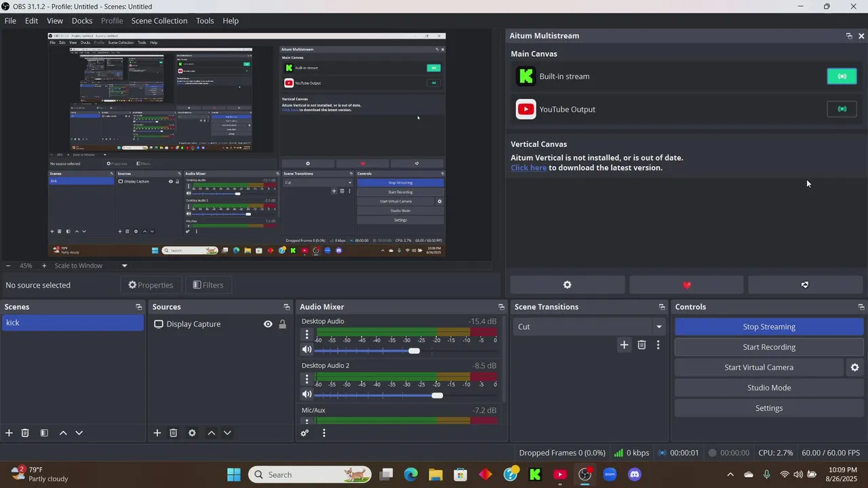Screen dimensions: 868x488
Task: Open the Tools menu
Action: point(205,20)
